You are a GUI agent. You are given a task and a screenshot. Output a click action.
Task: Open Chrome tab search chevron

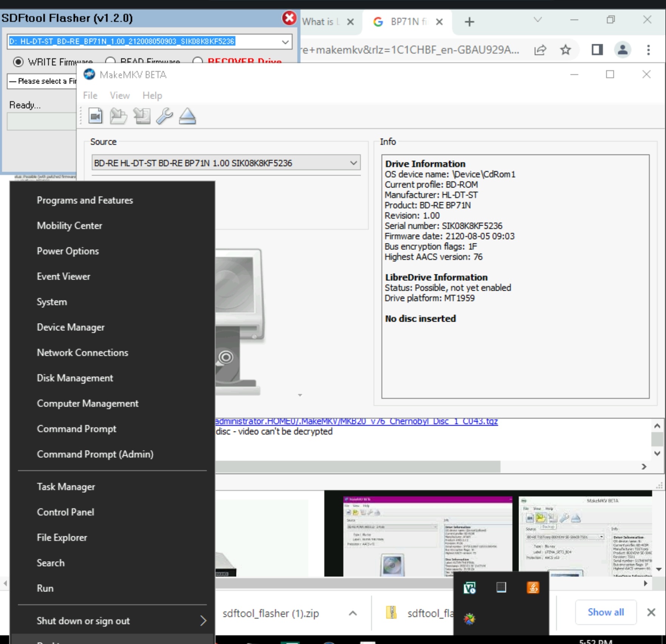(537, 20)
